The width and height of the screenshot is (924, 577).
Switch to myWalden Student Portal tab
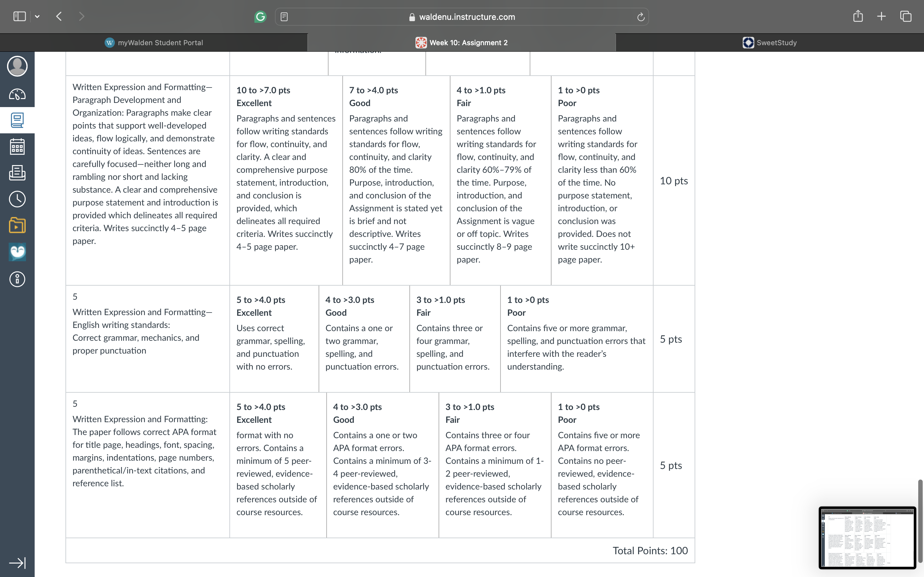[154, 43]
